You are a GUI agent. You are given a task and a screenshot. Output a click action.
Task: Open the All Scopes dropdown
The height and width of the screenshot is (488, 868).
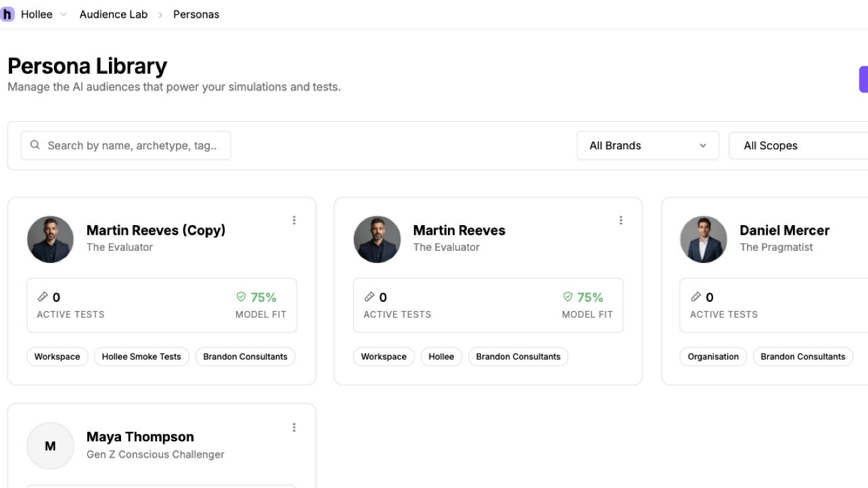pos(798,145)
